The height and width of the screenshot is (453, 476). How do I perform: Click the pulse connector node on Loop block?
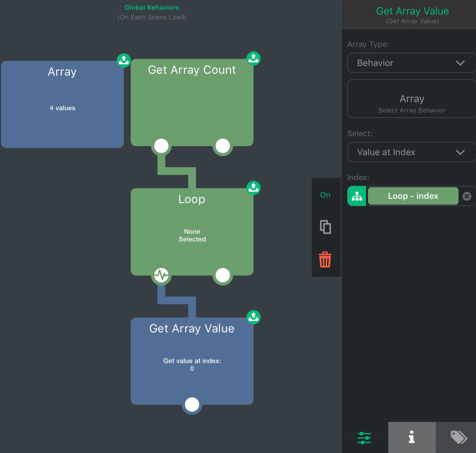pos(161,275)
